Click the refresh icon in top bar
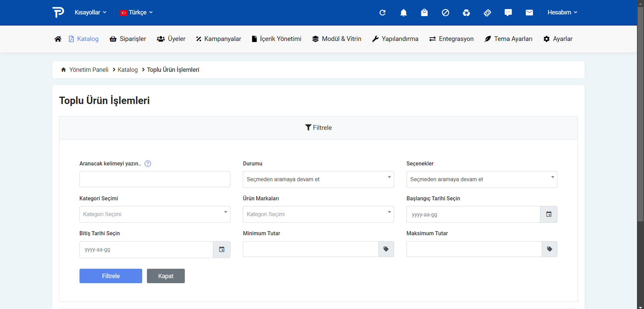This screenshot has width=644, height=309. coord(382,13)
